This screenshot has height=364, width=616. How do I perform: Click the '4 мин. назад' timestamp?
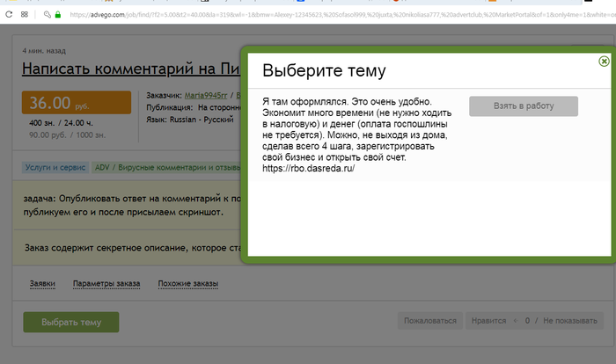pos(44,51)
